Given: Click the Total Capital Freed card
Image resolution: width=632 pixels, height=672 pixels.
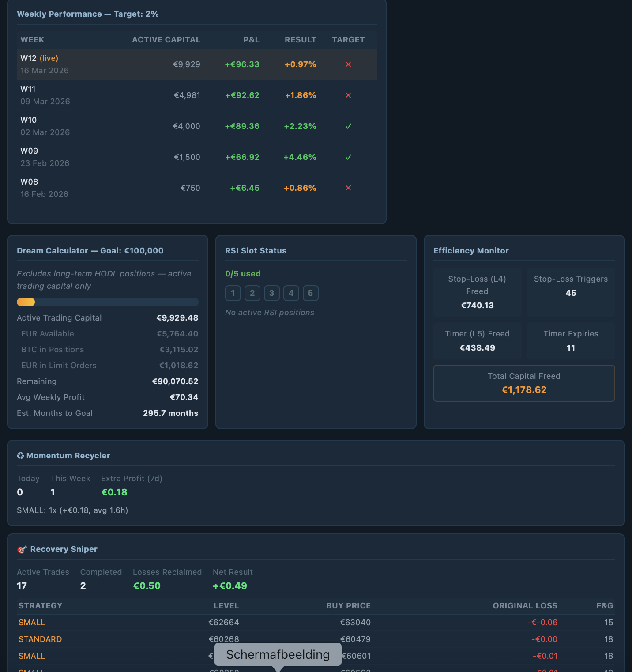Looking at the screenshot, I should [x=524, y=383].
